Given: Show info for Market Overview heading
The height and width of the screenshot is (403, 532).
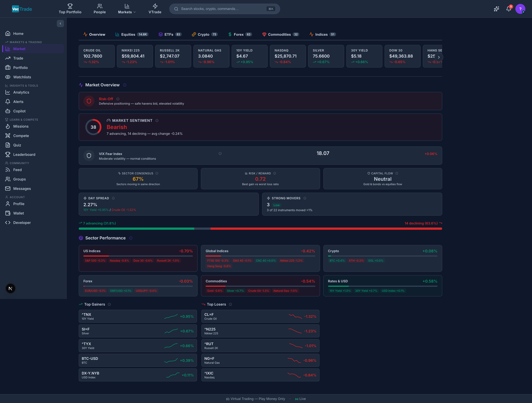Looking at the screenshot, I should pyautogui.click(x=125, y=85).
